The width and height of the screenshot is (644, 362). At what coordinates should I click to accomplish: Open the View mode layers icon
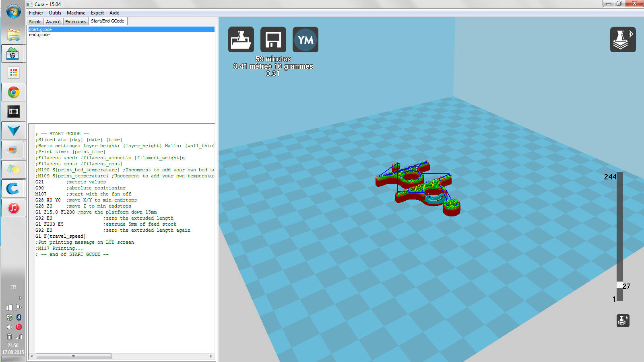[623, 39]
